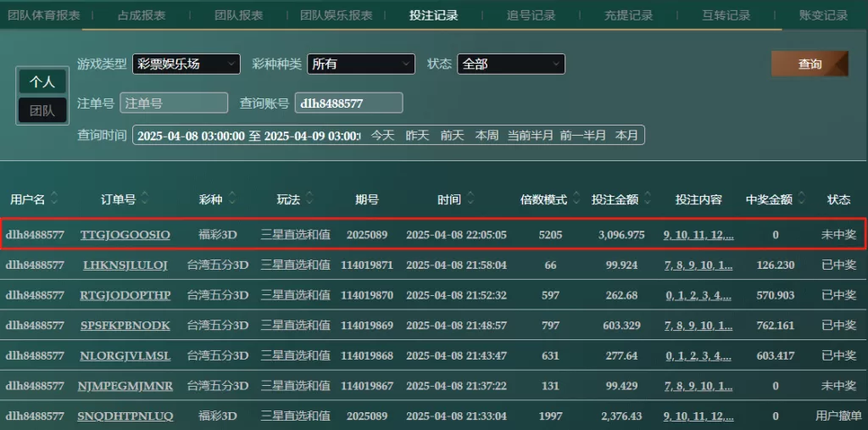The height and width of the screenshot is (430, 868).
Task: Sort by 彩种 column sort icon
Action: (x=231, y=199)
